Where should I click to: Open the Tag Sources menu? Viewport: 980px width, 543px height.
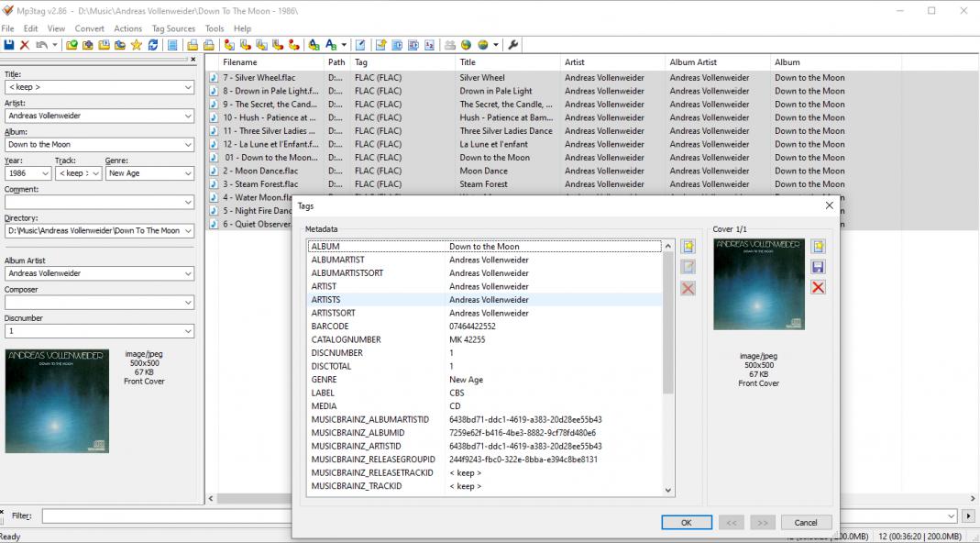[173, 28]
